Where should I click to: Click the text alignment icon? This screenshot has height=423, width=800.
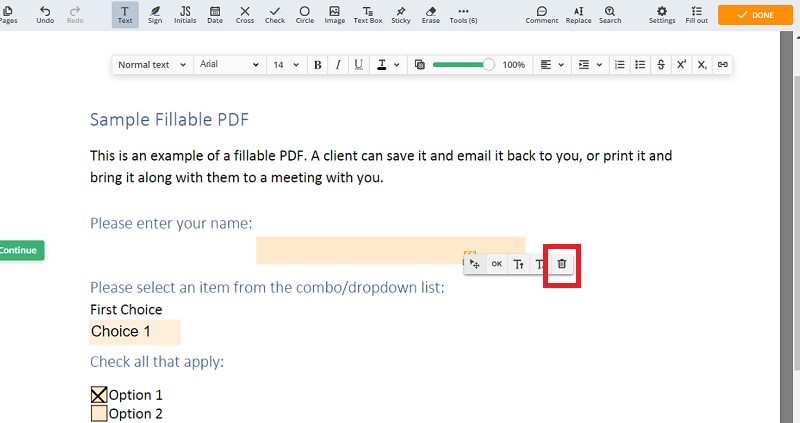[x=546, y=65]
